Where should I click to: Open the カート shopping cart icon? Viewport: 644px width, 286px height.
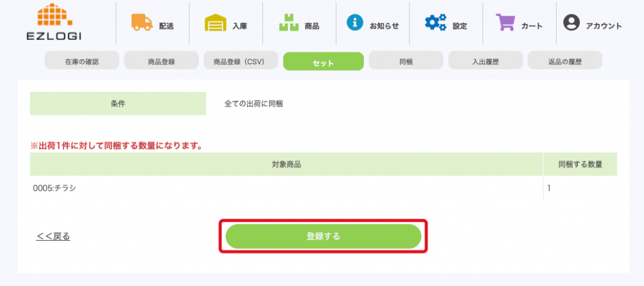pos(506,23)
